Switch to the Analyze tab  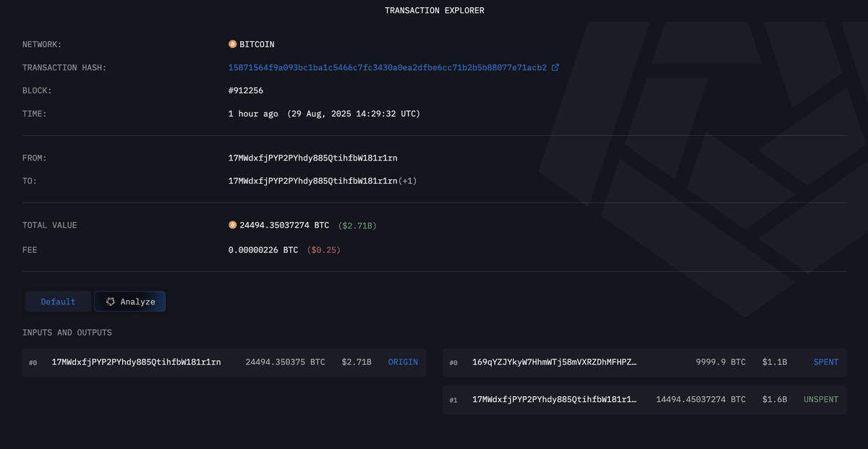click(130, 302)
